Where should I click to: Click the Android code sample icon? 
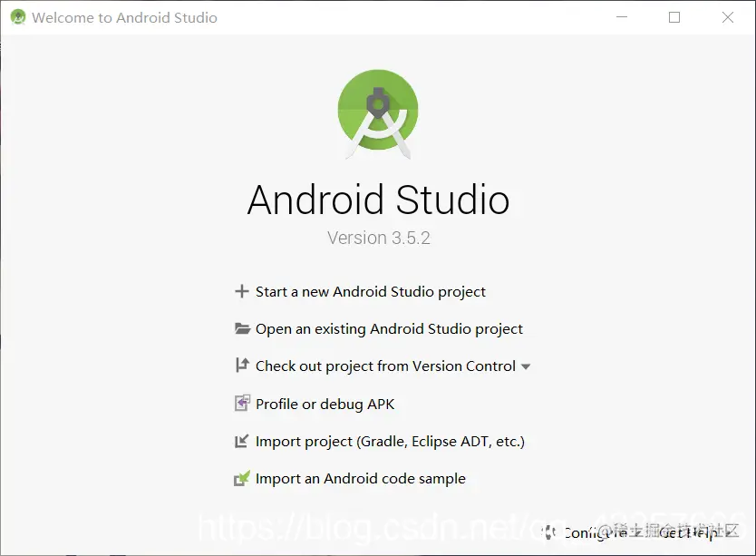tap(242, 478)
